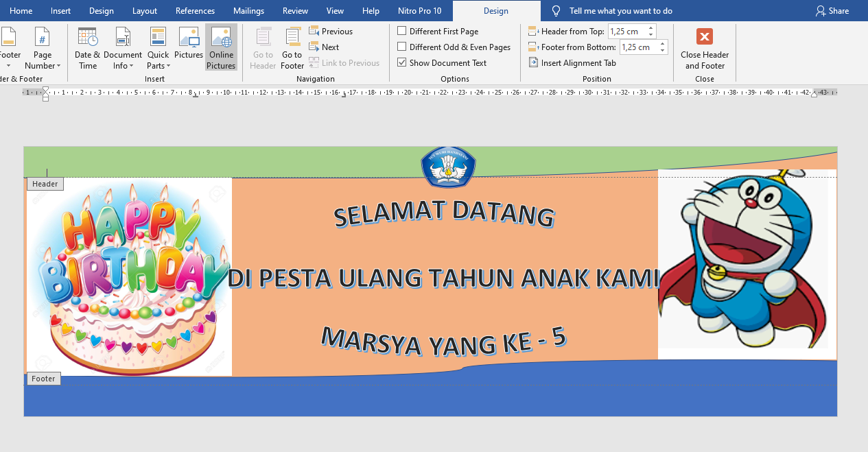Increase Header from Top value
Viewport: 868px width, 452px height.
pos(651,28)
